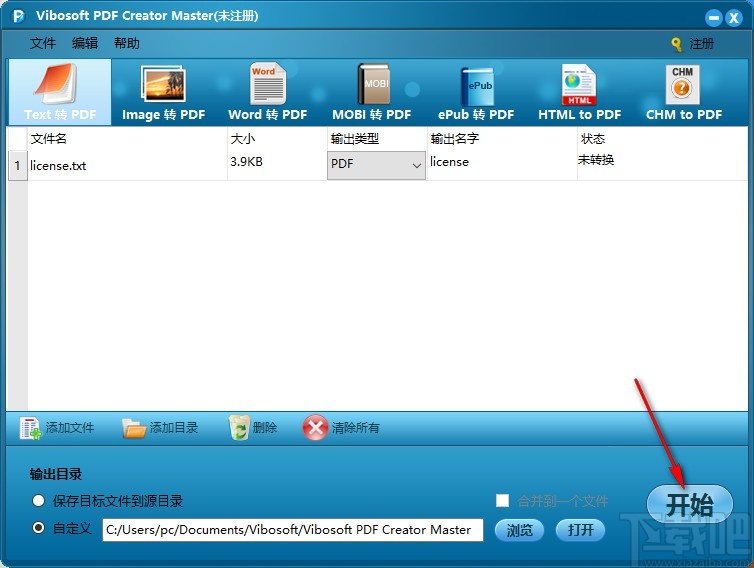Viewport: 754px width, 568px height.
Task: Click the output directory path field
Action: tap(293, 530)
